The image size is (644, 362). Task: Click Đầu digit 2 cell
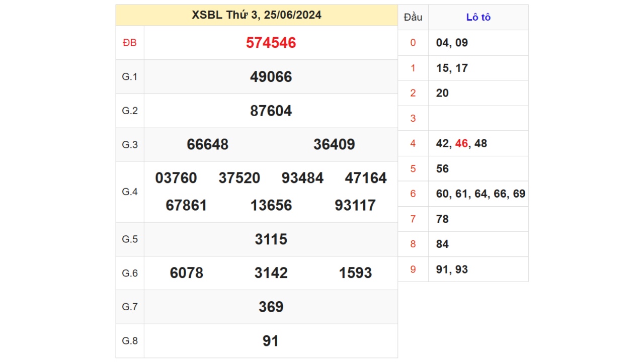click(x=413, y=93)
